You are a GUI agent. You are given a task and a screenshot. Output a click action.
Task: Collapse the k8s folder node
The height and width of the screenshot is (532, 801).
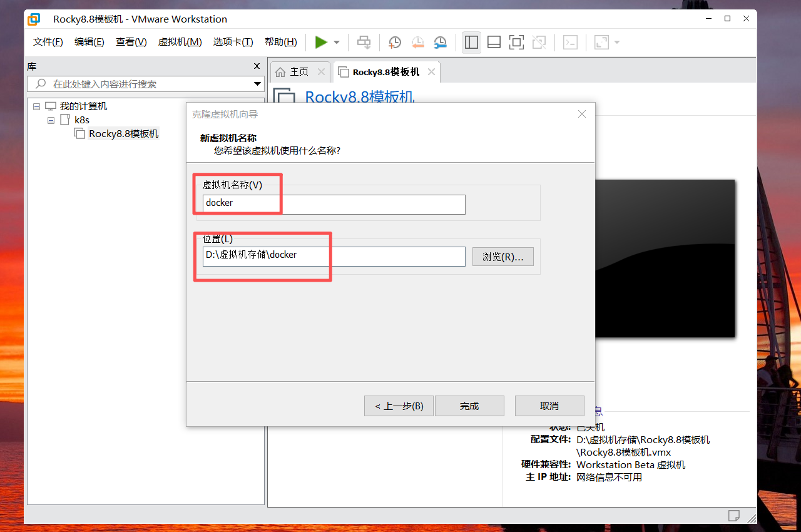coord(51,120)
